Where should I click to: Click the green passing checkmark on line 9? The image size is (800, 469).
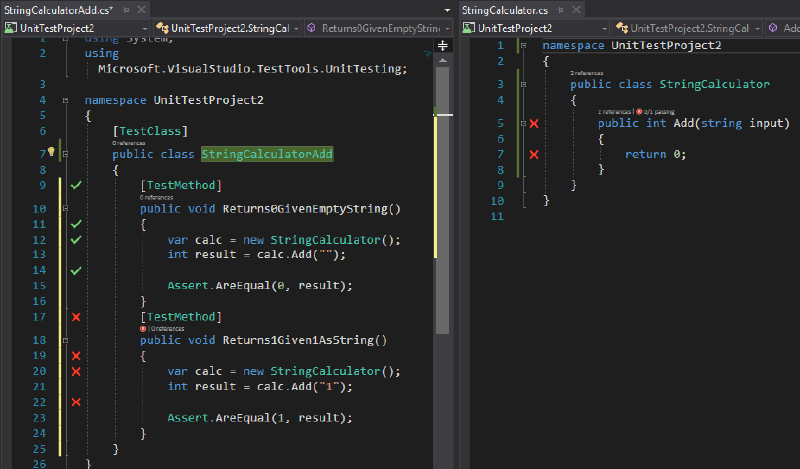(76, 185)
